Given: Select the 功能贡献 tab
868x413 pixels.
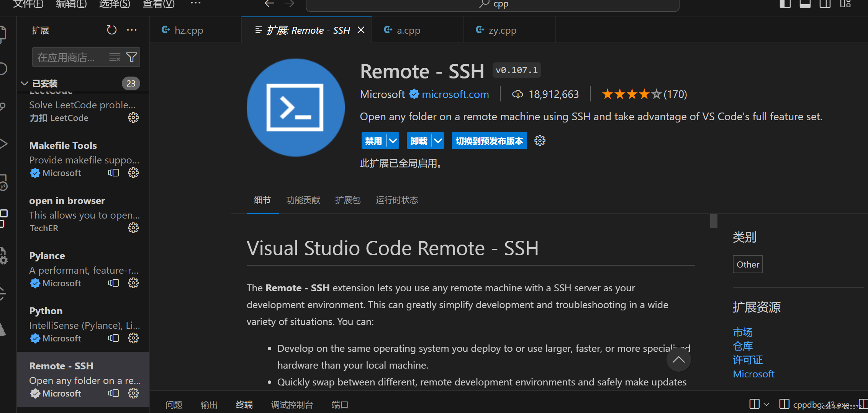Looking at the screenshot, I should [303, 200].
